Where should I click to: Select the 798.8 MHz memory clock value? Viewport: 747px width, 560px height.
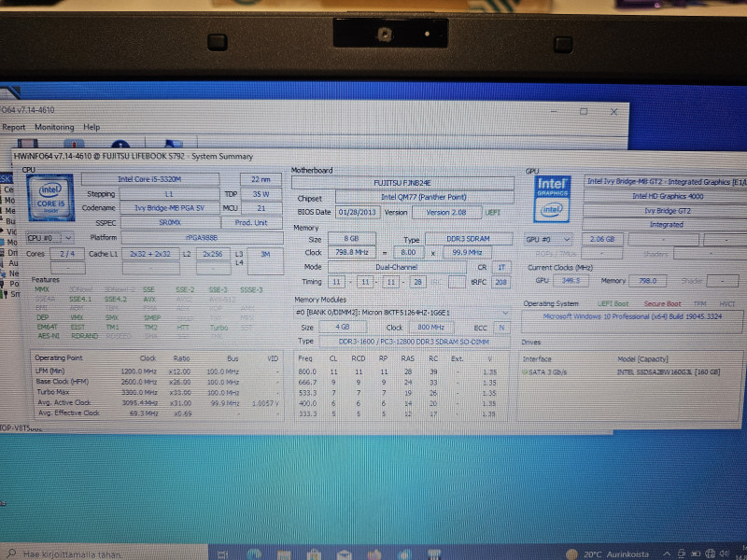352,252
